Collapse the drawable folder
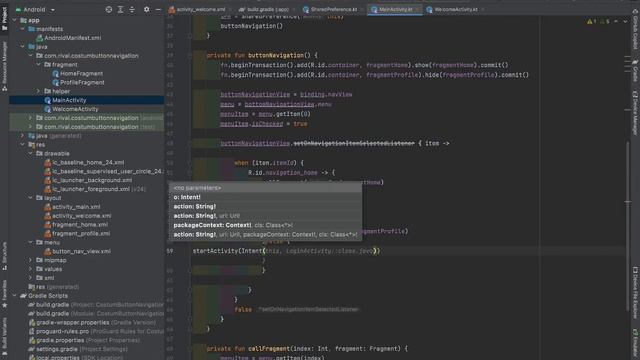This screenshot has height=360, width=640. (31, 153)
